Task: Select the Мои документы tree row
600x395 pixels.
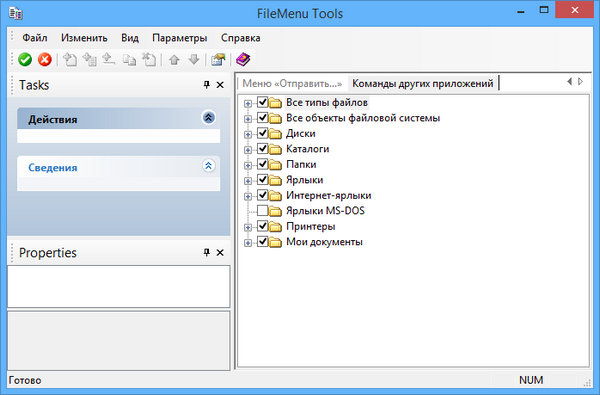Action: 324,242
